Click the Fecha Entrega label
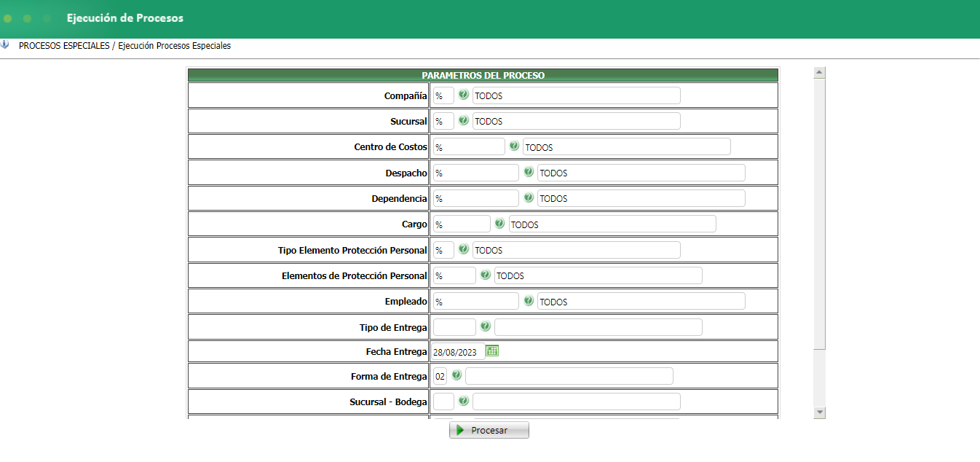Viewport: 980px width, 462px height. (x=396, y=352)
